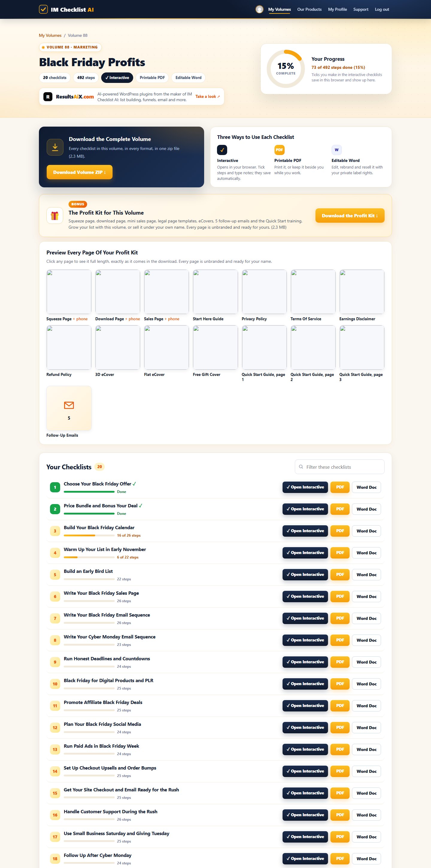Open Refund Policy preview thumbnail
Screen dimensions: 431x868
[69, 347]
